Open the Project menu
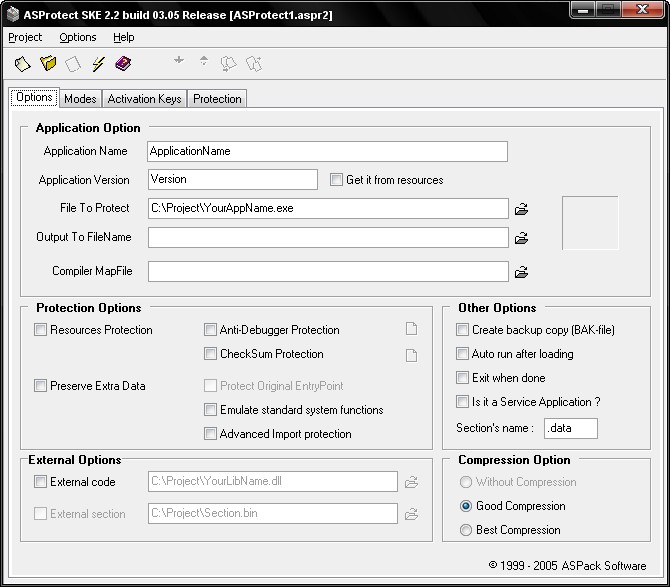Viewport: 670px width, 587px height. pos(25,38)
